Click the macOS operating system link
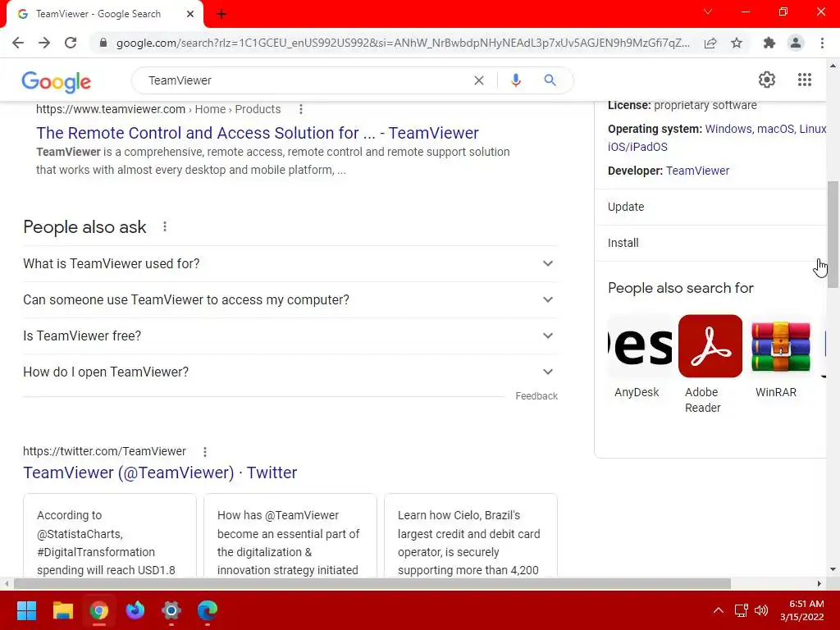This screenshot has width=840, height=630. (775, 129)
